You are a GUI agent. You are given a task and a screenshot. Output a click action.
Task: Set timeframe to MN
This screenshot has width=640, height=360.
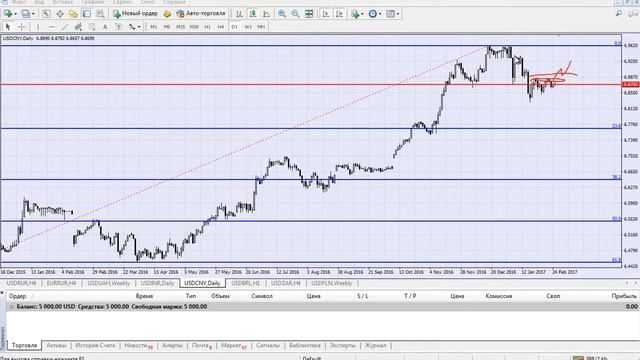coord(261,27)
